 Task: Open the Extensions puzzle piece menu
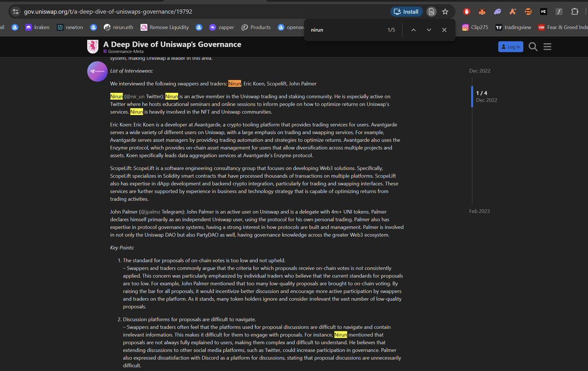point(575,11)
